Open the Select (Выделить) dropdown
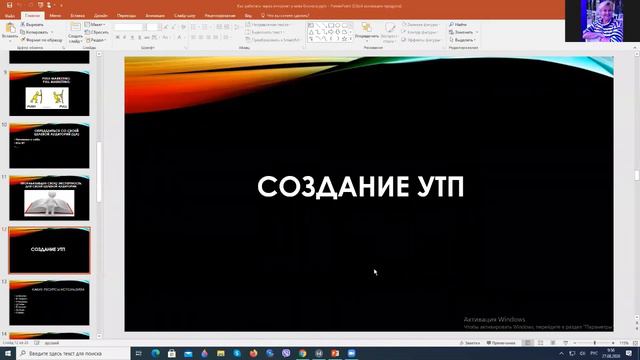The image size is (640, 360). 463,40
